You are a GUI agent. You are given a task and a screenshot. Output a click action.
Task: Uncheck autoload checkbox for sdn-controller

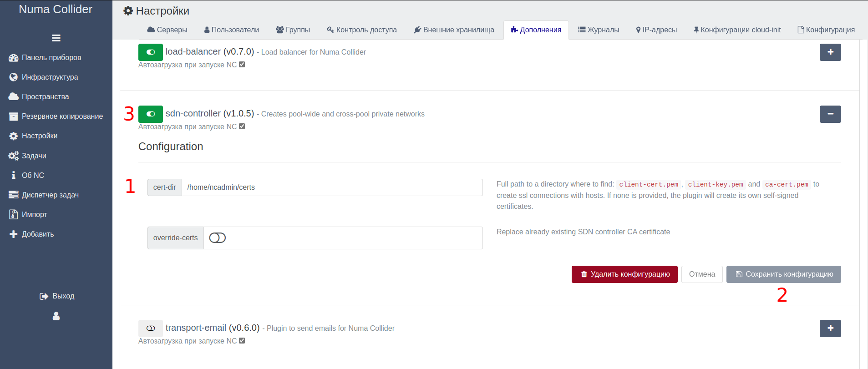click(242, 126)
